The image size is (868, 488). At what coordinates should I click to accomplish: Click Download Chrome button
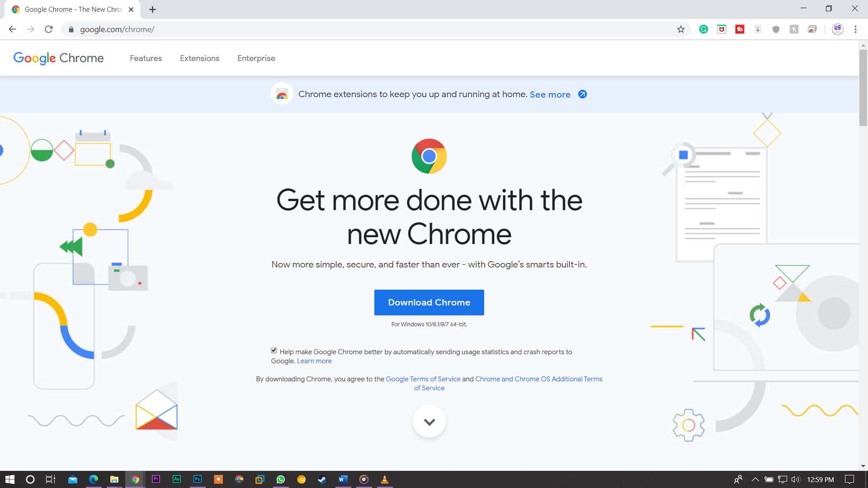coord(429,302)
